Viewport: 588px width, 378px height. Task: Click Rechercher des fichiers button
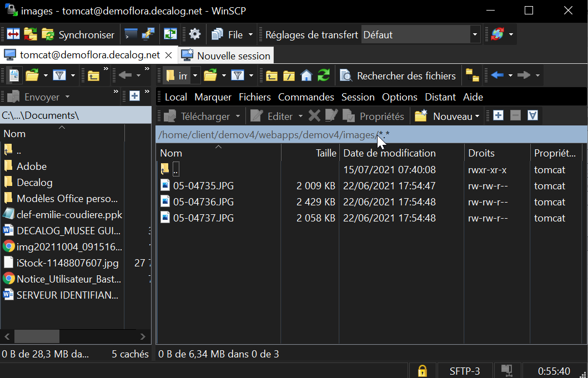point(398,75)
